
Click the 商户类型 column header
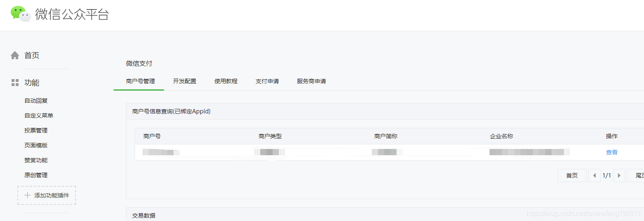coord(270,136)
